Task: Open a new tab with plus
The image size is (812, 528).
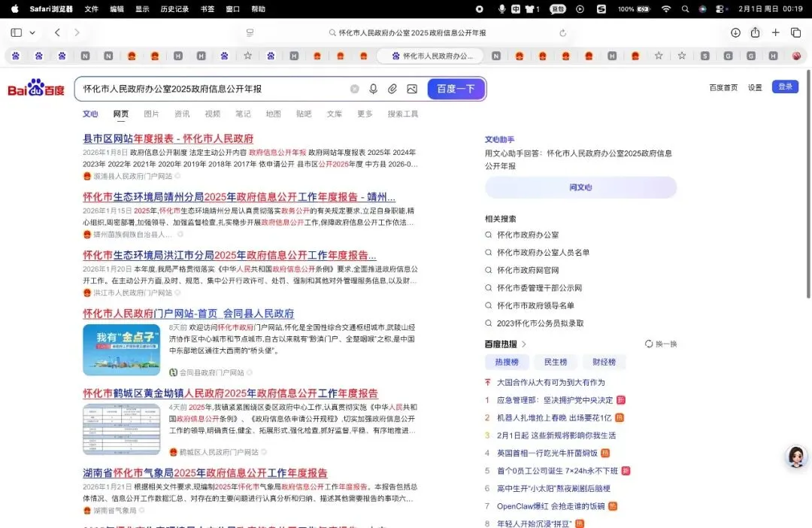Action: (775, 32)
